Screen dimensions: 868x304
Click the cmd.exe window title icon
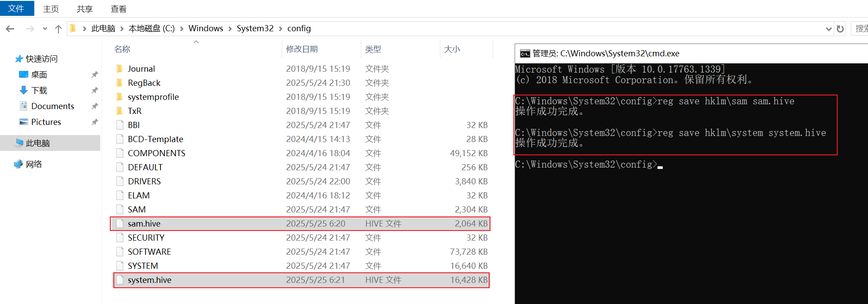click(x=525, y=54)
